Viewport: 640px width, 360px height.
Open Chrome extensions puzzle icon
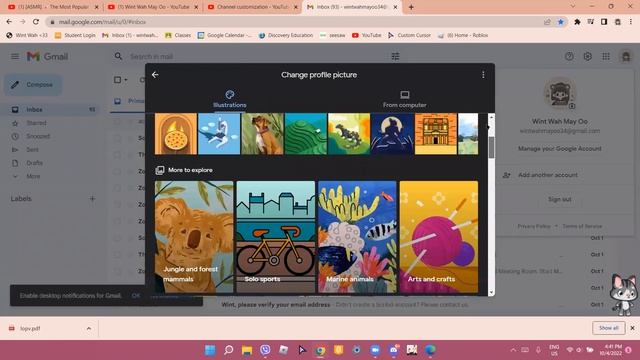[577, 22]
